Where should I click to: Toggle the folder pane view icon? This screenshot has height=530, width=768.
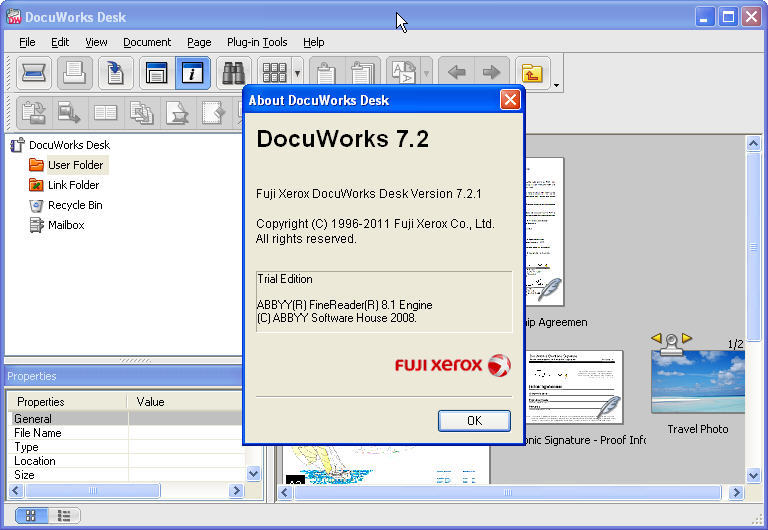(157, 73)
